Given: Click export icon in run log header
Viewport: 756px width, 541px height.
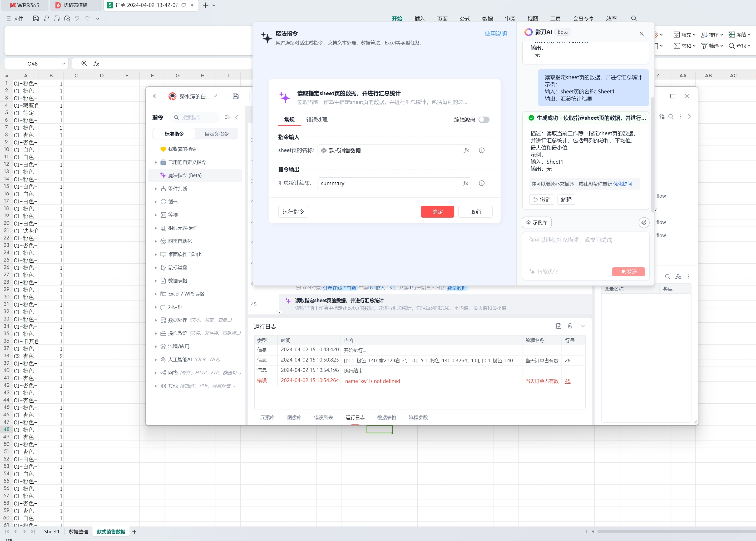Looking at the screenshot, I should (559, 326).
